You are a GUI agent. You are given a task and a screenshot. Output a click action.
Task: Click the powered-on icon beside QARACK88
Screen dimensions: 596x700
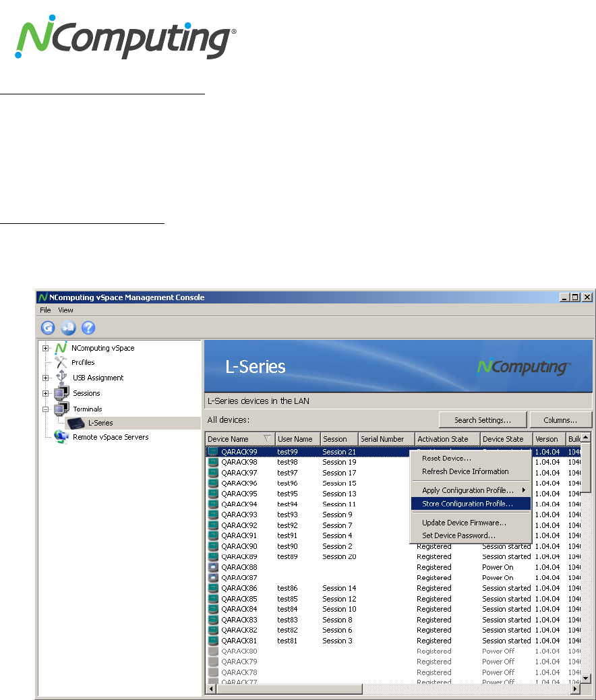[x=214, y=567]
